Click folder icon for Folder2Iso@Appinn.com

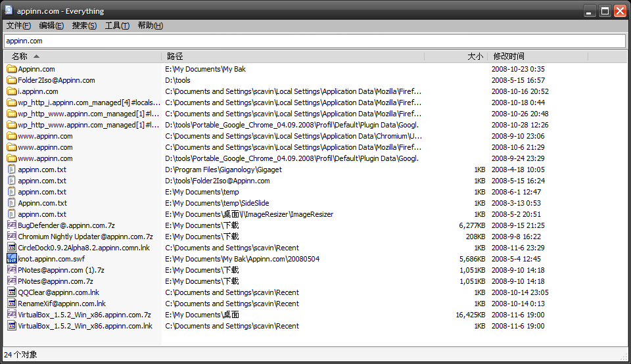point(12,80)
